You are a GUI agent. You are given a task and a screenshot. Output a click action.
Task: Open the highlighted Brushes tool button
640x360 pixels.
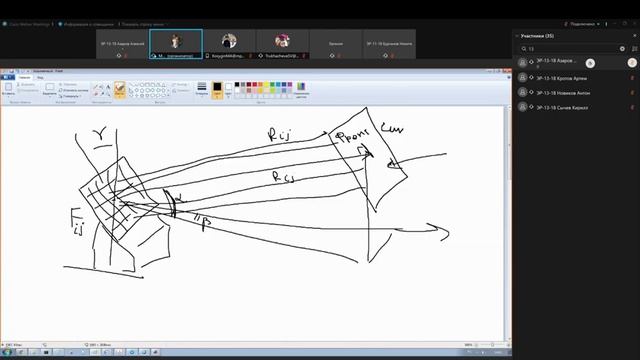tap(120, 89)
